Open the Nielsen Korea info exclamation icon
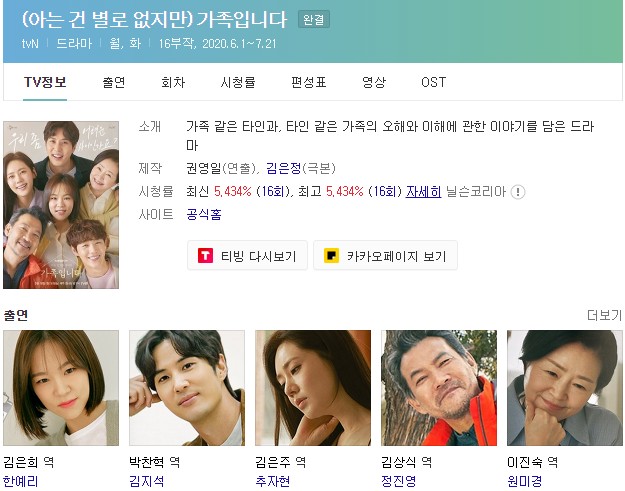 pos(518,192)
